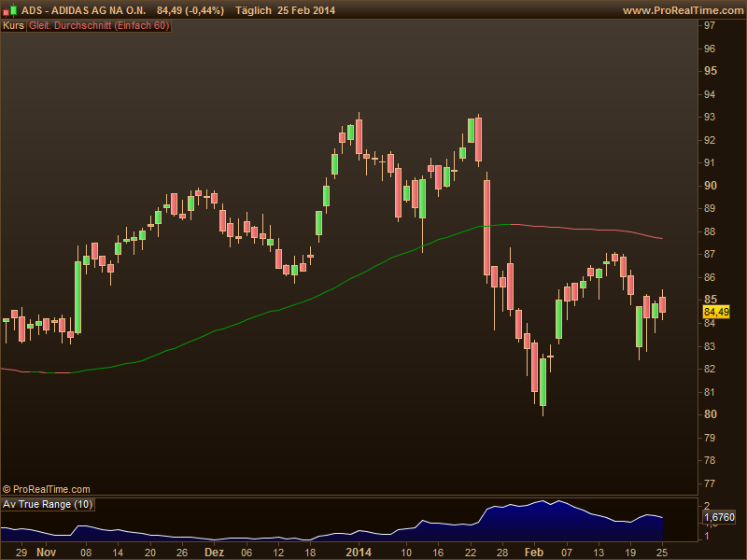This screenshot has height=560, width=747.
Task: Click the 28 date label on time axis
Action: tap(502, 553)
